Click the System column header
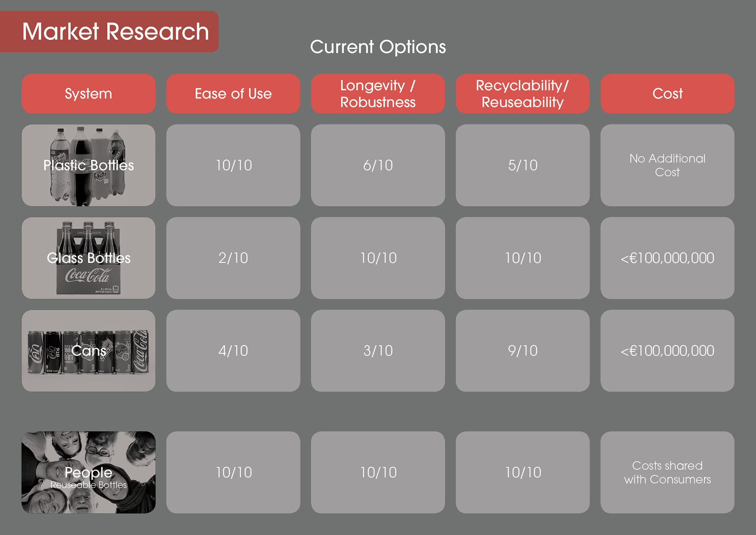 pyautogui.click(x=89, y=94)
